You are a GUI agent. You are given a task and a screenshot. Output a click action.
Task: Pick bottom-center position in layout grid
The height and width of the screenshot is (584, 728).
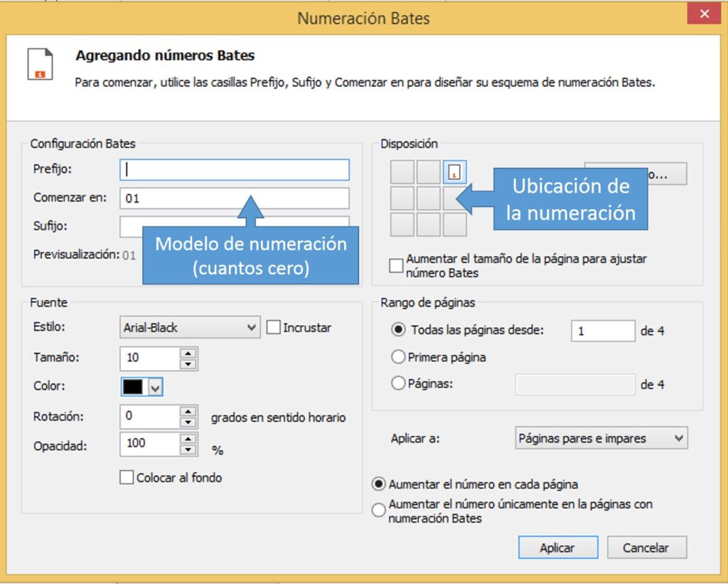(x=428, y=224)
